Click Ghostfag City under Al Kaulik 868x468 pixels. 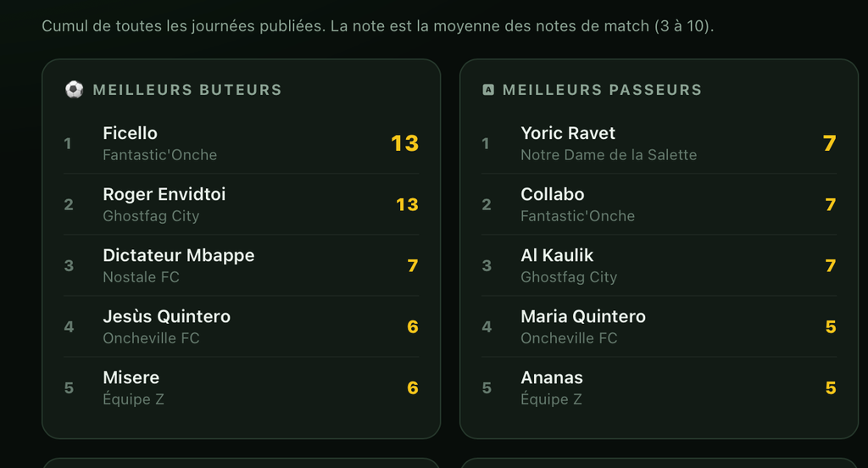[569, 277]
